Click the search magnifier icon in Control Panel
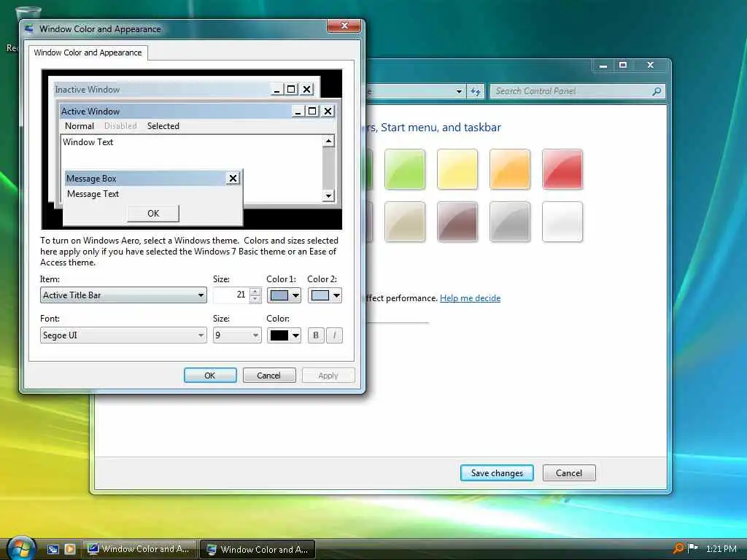 point(657,91)
